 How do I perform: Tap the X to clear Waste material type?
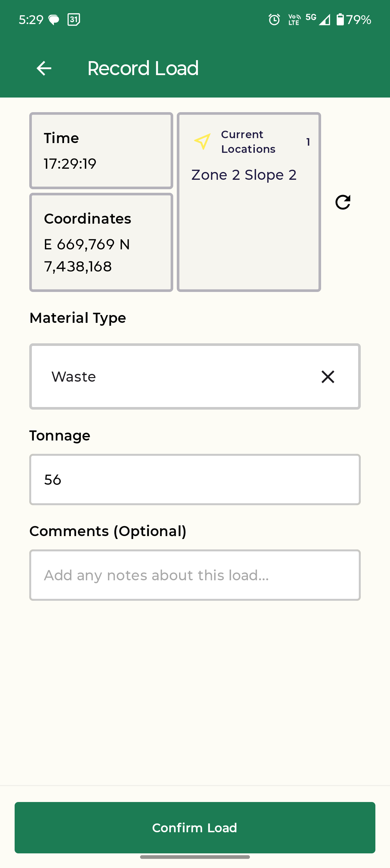pos(328,377)
